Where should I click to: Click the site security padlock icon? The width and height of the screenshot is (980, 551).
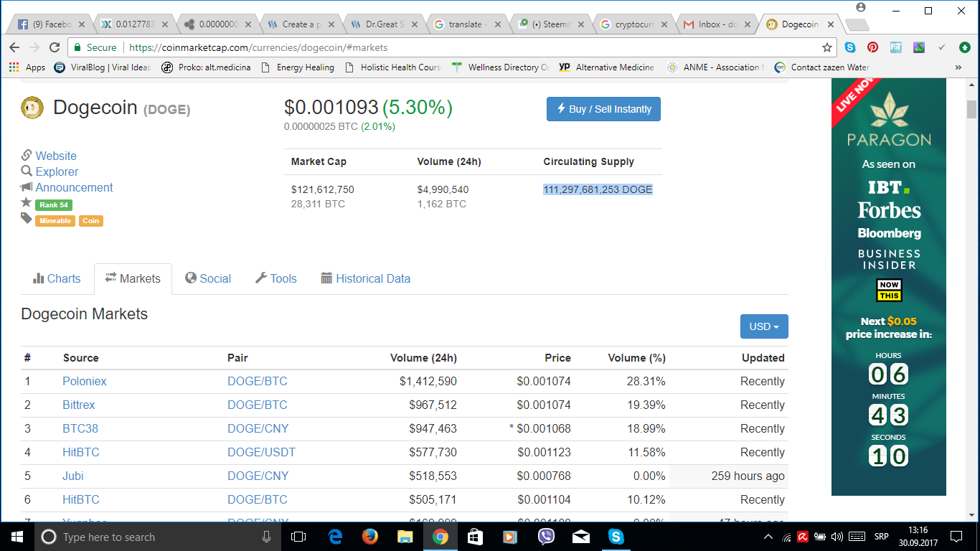point(77,47)
